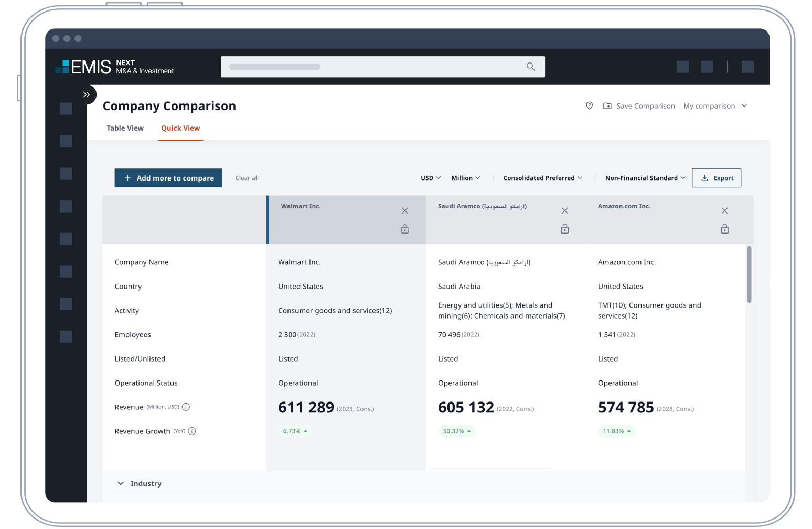Click the Export button
The width and height of the screenshot is (812, 529).
coord(717,178)
